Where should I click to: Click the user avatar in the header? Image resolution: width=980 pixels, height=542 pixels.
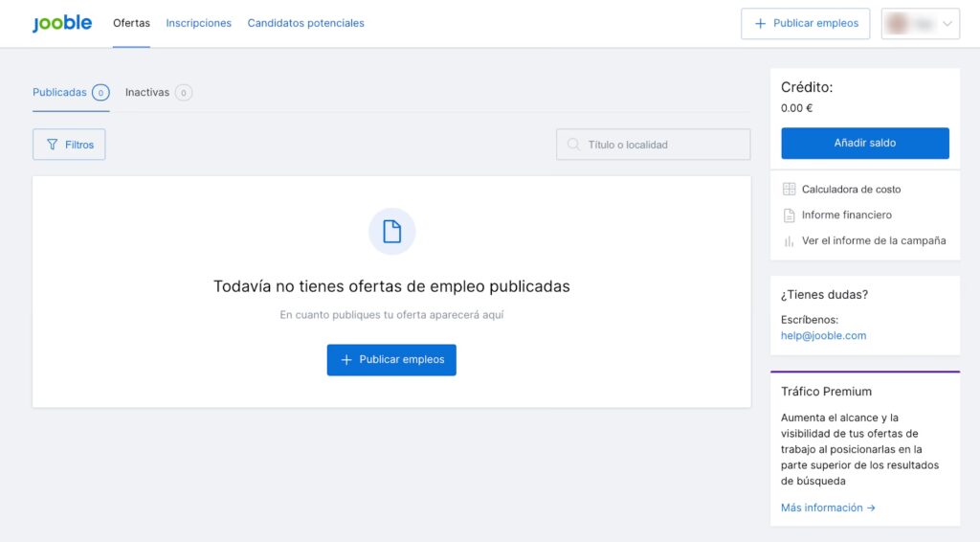[899, 24]
